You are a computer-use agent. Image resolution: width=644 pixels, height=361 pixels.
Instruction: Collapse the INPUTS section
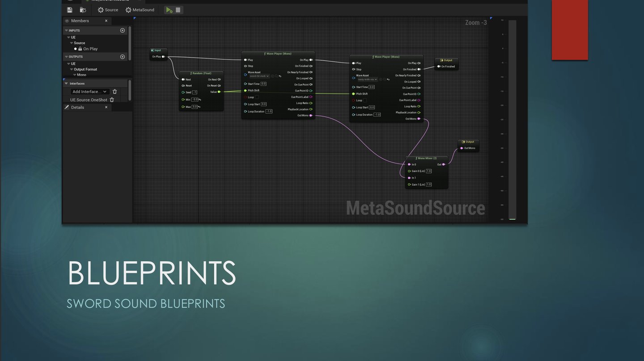point(67,30)
